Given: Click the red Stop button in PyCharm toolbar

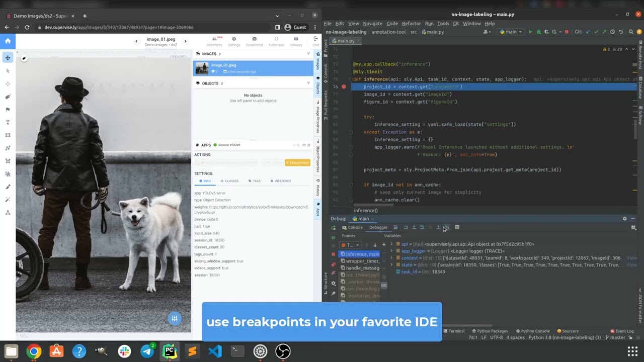Looking at the screenshot, I should [x=567, y=32].
